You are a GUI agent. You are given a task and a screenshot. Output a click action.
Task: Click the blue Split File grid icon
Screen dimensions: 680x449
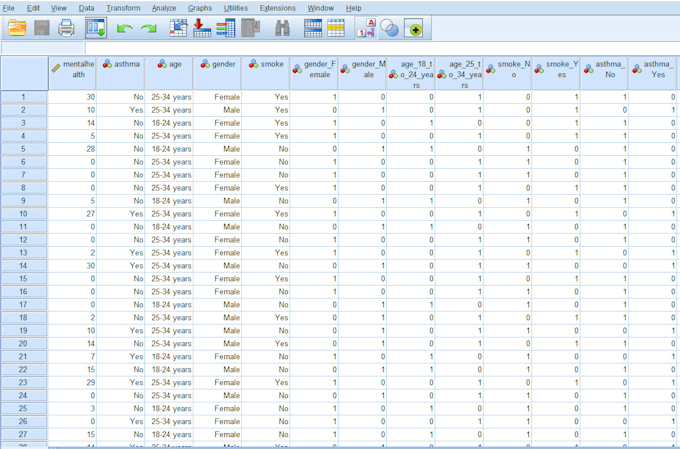(313, 28)
